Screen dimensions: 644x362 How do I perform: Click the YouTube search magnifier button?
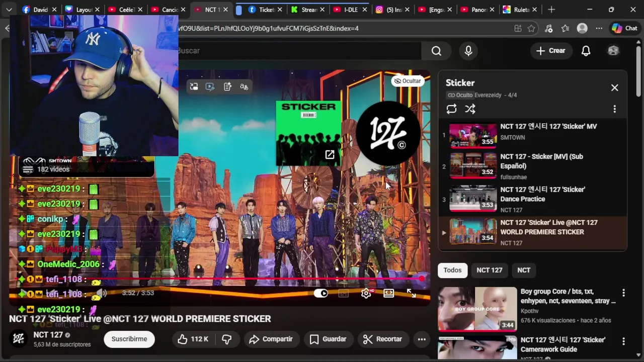coord(436,51)
